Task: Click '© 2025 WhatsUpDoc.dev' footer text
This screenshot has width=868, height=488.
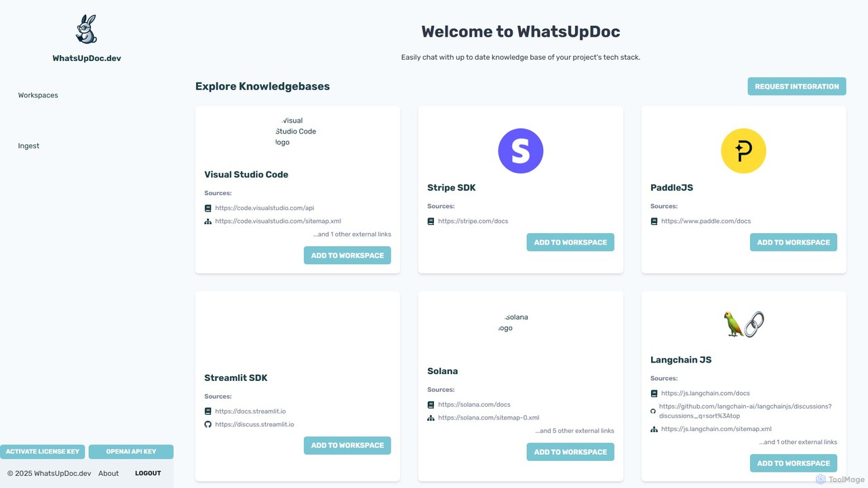Action: coord(49,474)
